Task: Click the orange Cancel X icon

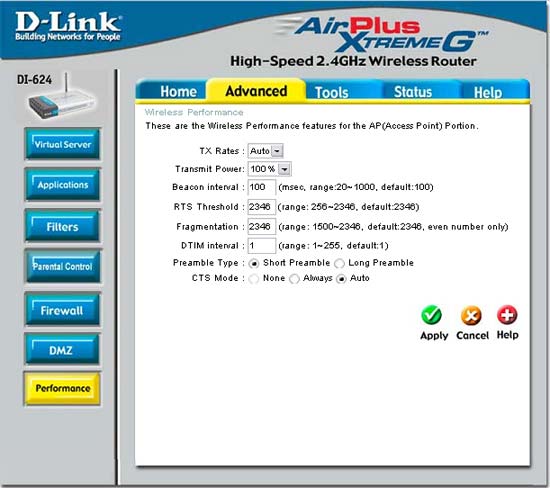Action: [x=471, y=315]
